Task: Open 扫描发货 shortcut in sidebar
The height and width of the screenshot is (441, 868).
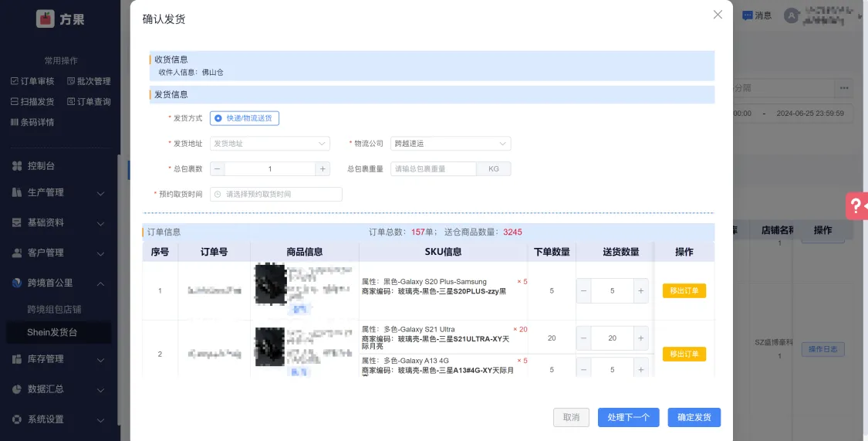Action: pos(32,101)
